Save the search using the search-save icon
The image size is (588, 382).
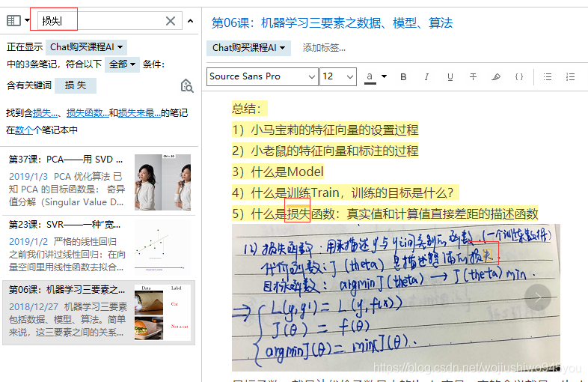(187, 86)
